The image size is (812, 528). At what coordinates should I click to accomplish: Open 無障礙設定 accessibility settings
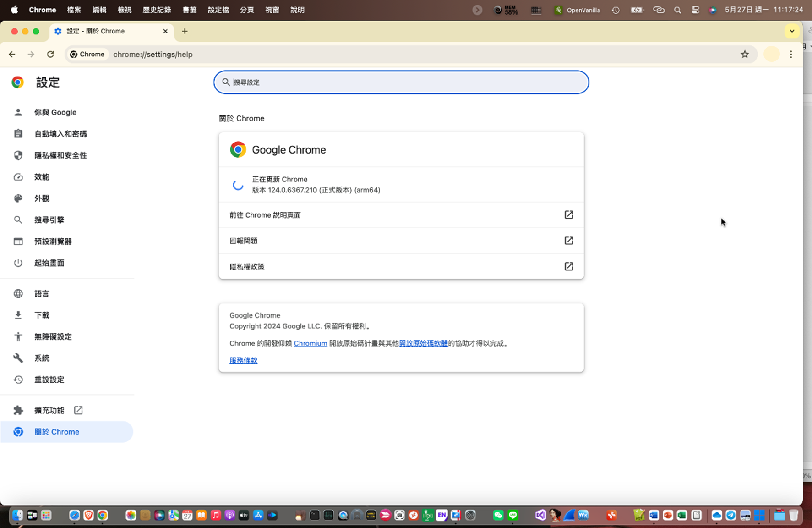[53, 337]
